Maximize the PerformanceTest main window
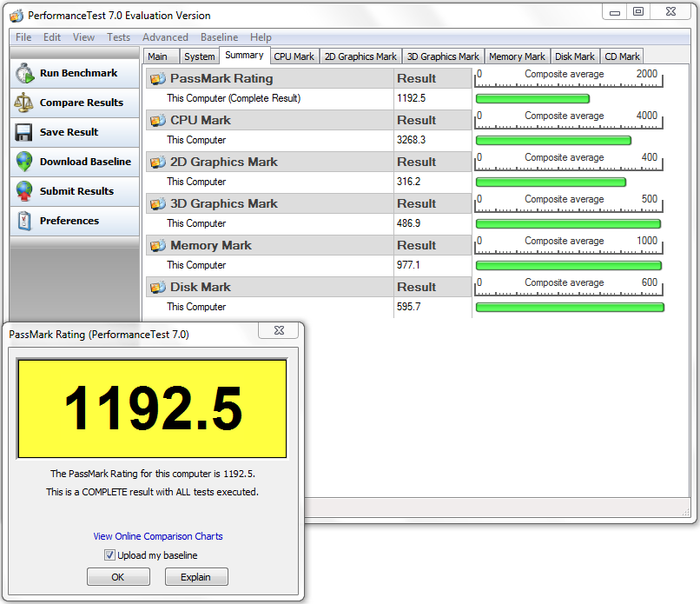Image resolution: width=700 pixels, height=604 pixels. point(638,11)
